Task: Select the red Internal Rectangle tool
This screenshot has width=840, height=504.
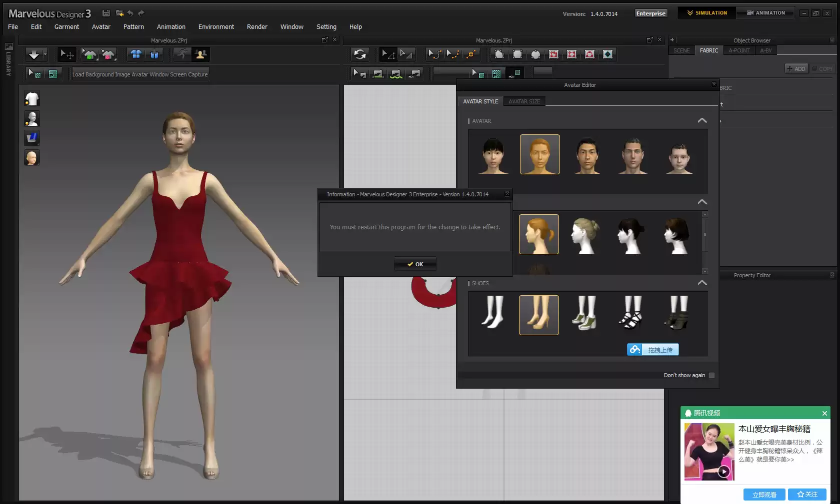Action: point(571,54)
